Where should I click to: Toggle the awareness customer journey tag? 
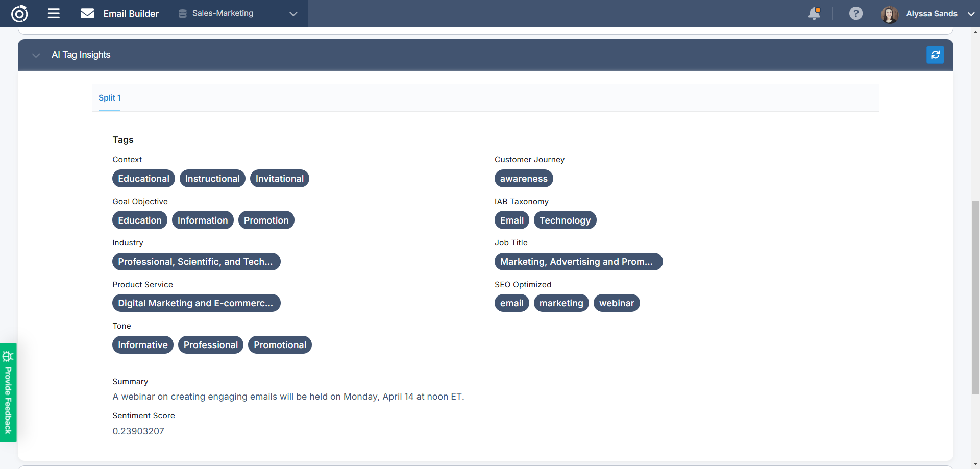tap(524, 178)
